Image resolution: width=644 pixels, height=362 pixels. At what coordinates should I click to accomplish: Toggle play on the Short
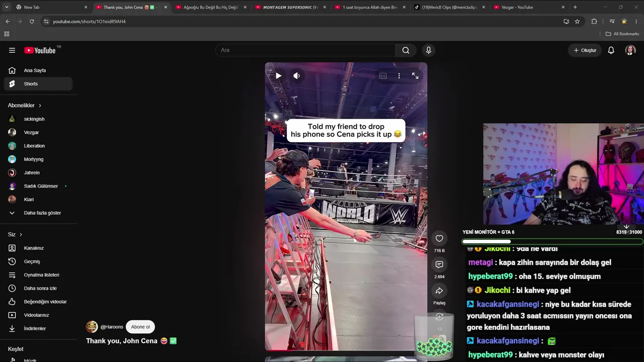click(x=278, y=75)
